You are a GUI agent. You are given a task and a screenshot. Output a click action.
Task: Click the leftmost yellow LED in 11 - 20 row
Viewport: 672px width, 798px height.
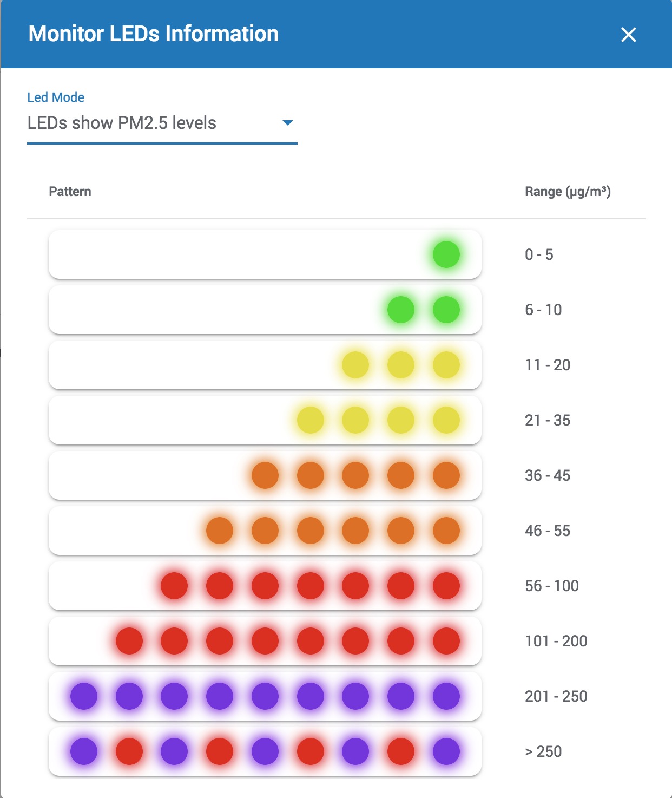click(355, 365)
